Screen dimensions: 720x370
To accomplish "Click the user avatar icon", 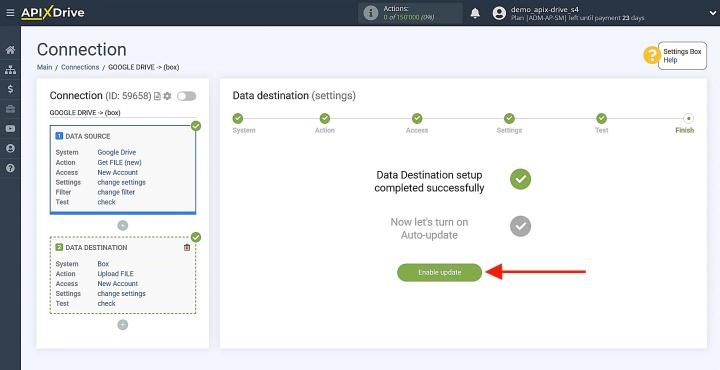I will (x=499, y=13).
